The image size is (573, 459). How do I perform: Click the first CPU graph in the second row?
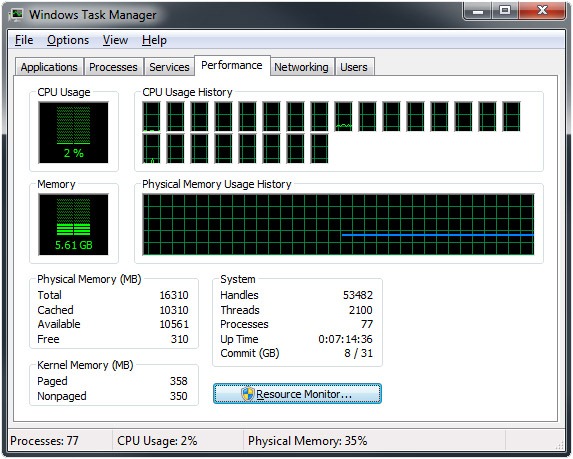(152, 148)
